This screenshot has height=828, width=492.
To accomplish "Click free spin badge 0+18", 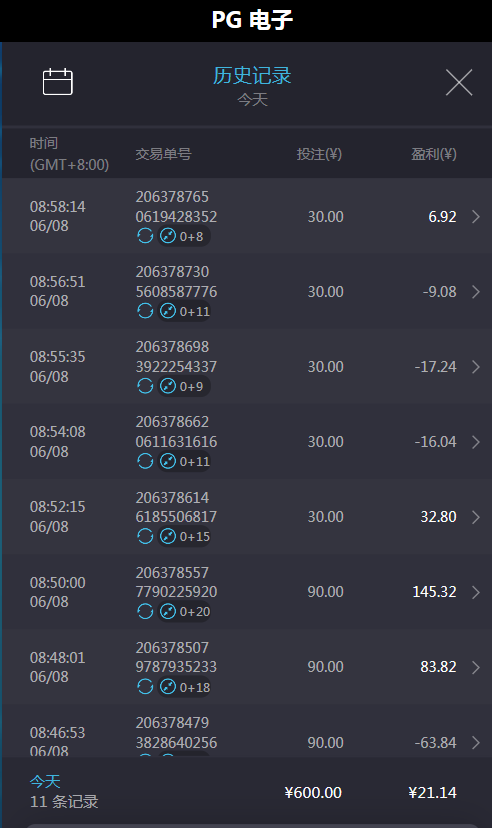I will click(184, 687).
